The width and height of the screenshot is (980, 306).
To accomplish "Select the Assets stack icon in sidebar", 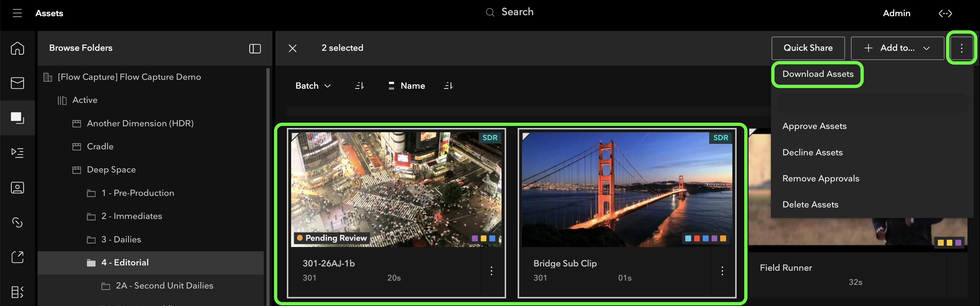I will click(17, 118).
